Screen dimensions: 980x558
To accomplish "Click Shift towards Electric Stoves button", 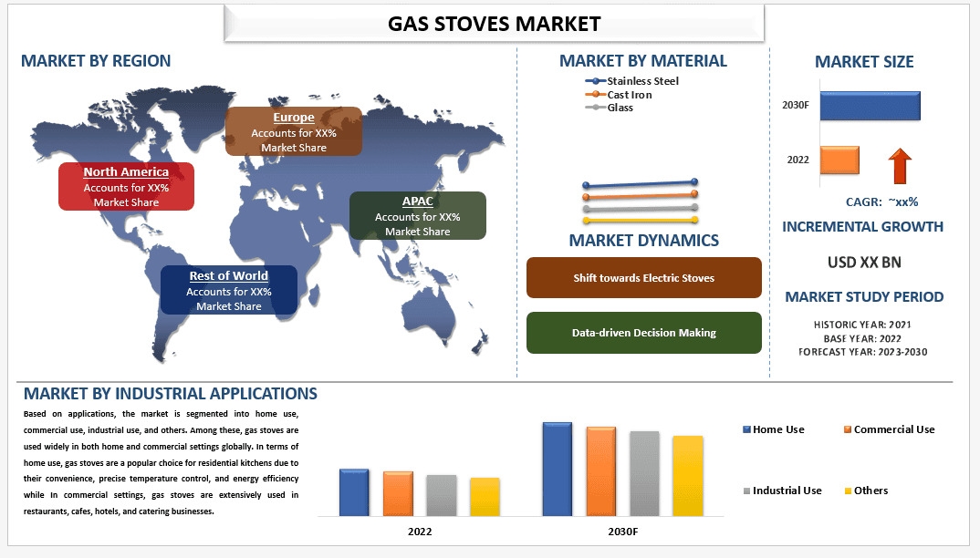I will tap(643, 277).
